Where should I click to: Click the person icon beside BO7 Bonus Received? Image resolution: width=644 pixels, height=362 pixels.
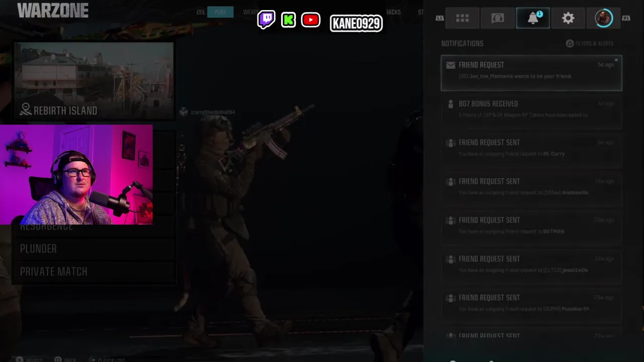(x=451, y=104)
